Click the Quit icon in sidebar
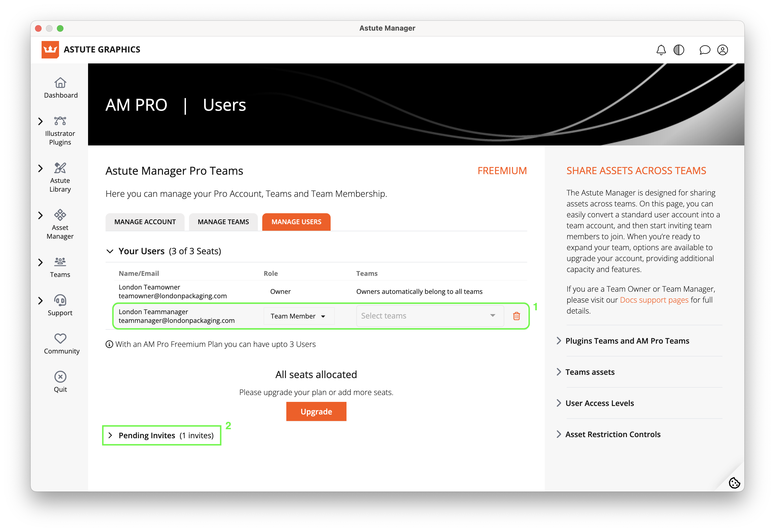This screenshot has height=532, width=775. (x=60, y=377)
